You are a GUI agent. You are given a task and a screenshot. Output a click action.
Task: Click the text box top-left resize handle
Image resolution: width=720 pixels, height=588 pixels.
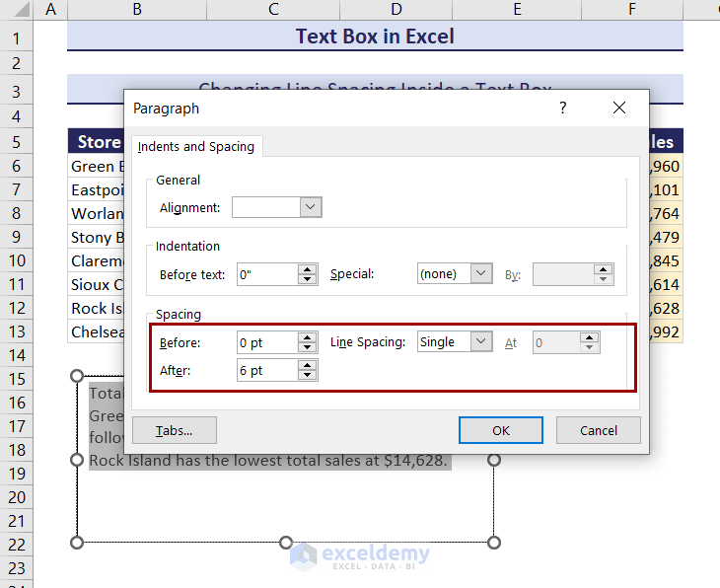tap(77, 376)
